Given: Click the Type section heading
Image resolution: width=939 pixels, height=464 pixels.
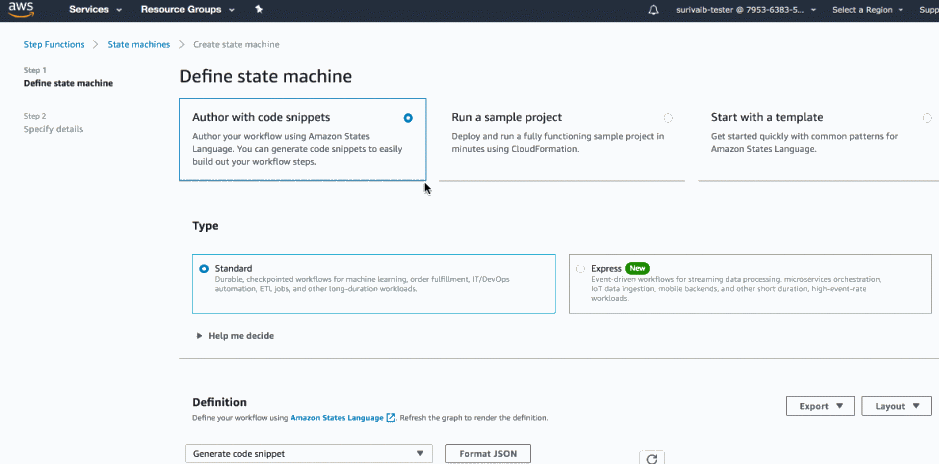Looking at the screenshot, I should (205, 226).
